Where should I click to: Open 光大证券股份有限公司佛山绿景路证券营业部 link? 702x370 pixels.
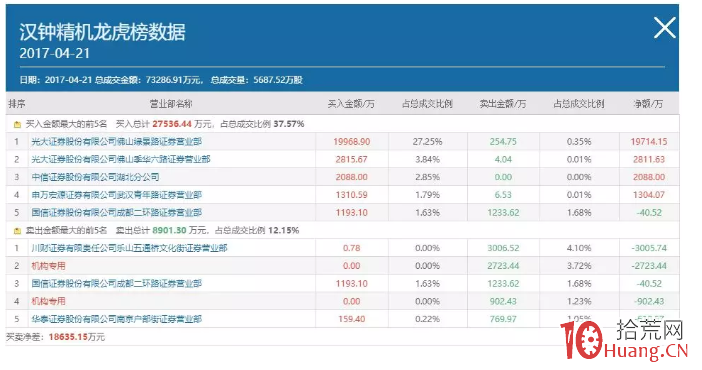[x=116, y=142]
